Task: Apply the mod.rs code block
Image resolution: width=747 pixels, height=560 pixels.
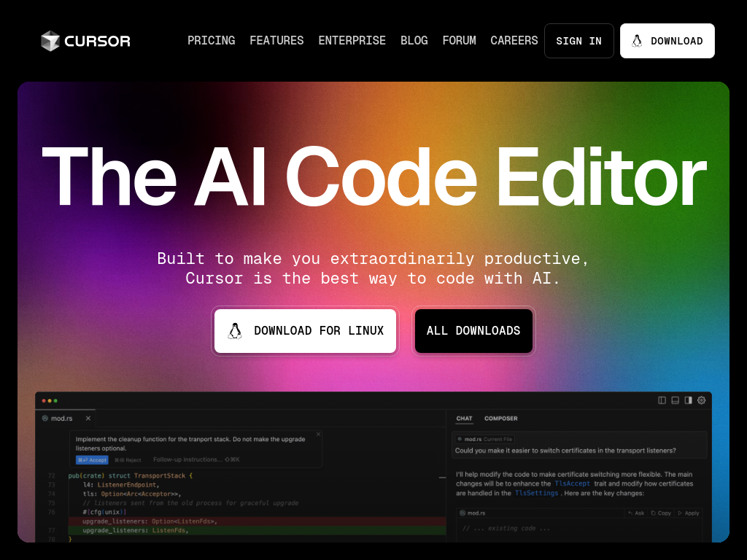Action: click(x=689, y=513)
